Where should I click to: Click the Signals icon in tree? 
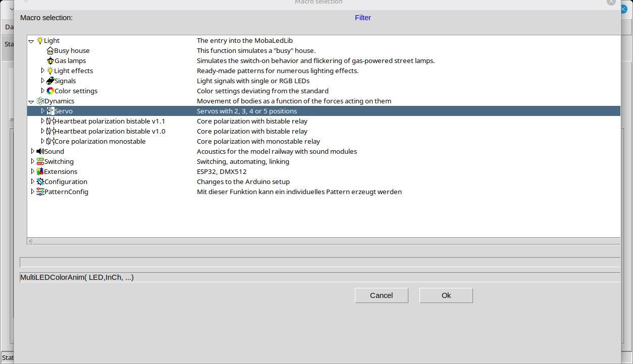50,81
